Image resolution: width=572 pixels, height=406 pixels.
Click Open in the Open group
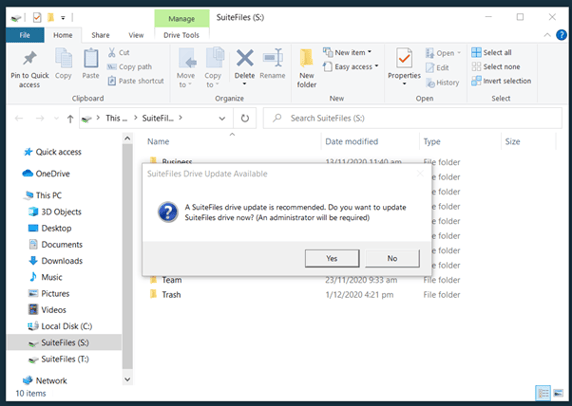click(x=443, y=53)
